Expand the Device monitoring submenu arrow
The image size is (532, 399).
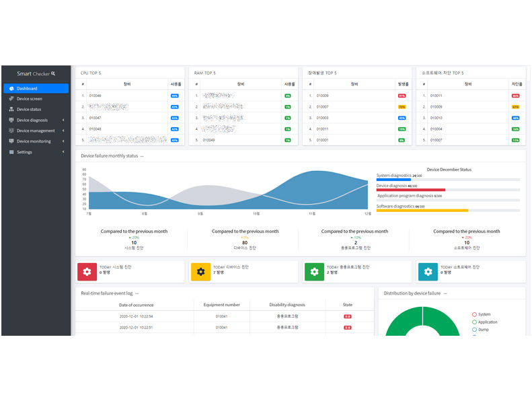pos(63,141)
